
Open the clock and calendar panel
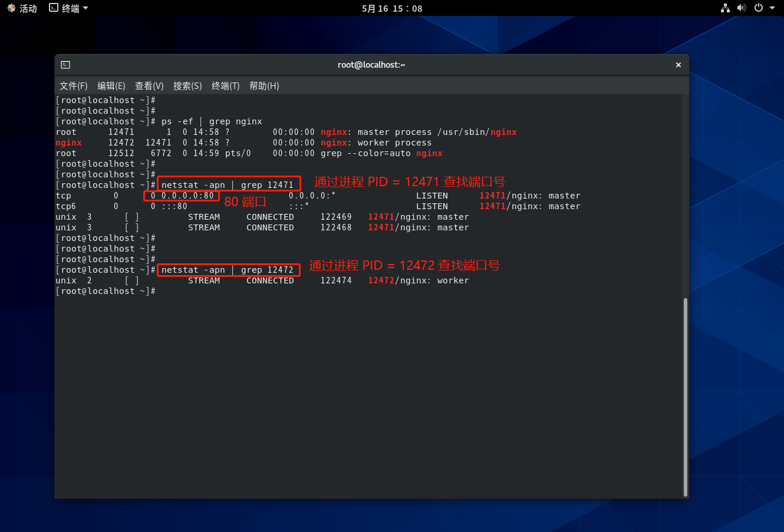click(x=392, y=8)
